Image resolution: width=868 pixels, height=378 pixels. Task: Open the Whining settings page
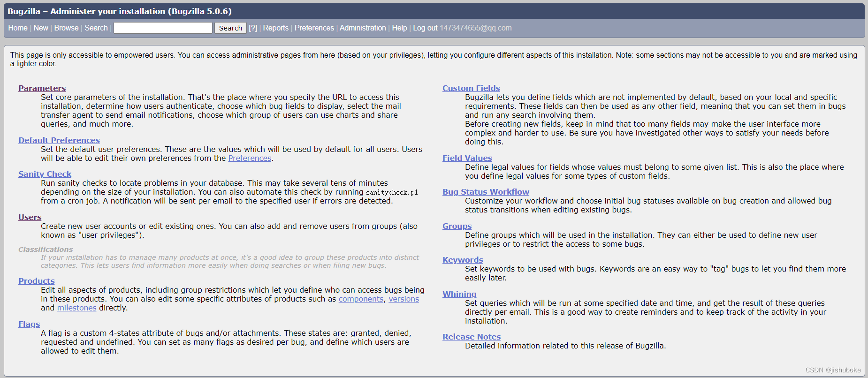point(459,294)
